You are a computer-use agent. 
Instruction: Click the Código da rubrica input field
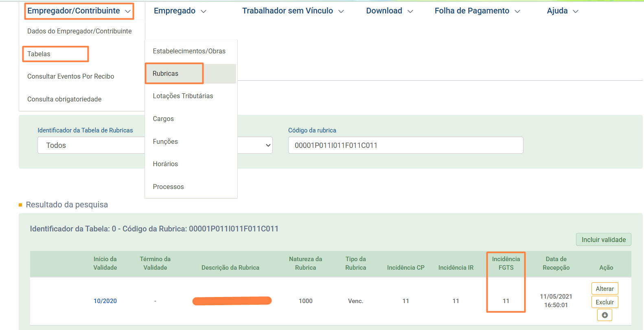coord(405,145)
